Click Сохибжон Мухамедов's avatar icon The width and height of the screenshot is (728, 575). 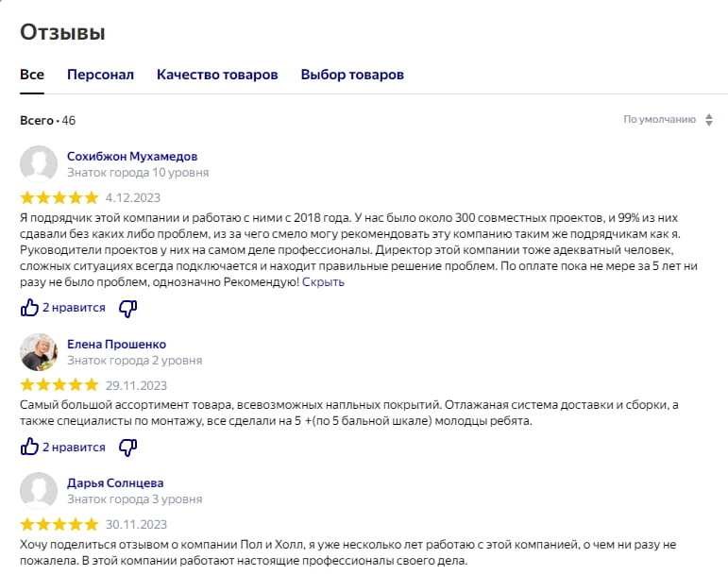39,164
